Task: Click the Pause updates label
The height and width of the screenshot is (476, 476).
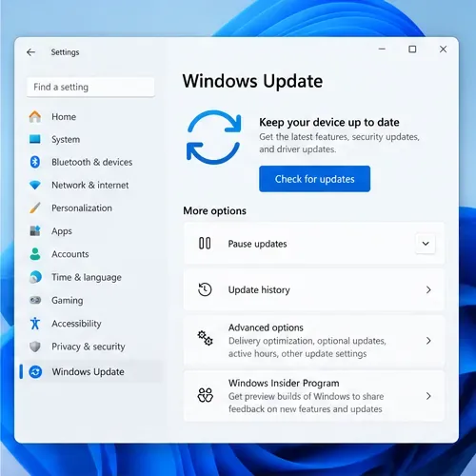Action: [x=257, y=244]
